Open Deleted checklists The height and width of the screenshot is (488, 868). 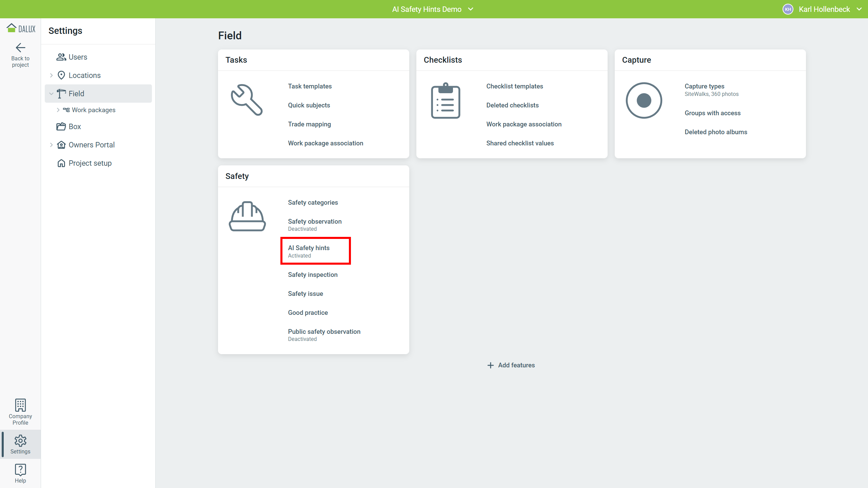click(512, 105)
